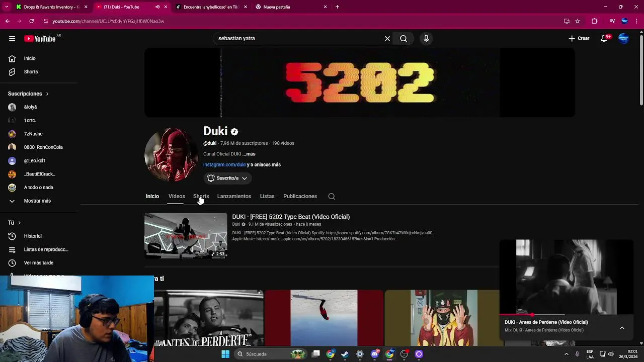The width and height of the screenshot is (644, 362).
Task: Mute the Duki YouTube tab audio icon
Action: pos(157,7)
